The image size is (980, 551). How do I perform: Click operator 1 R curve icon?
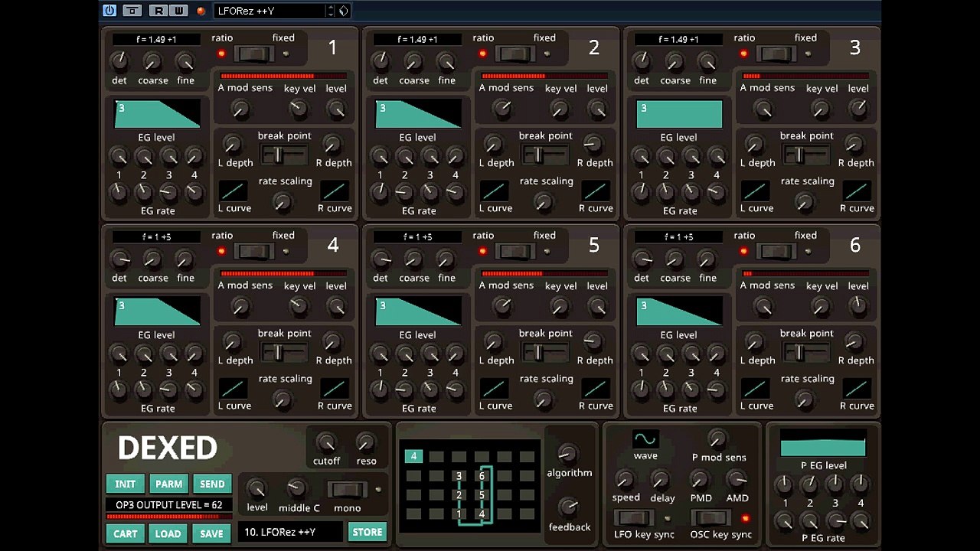click(x=335, y=191)
